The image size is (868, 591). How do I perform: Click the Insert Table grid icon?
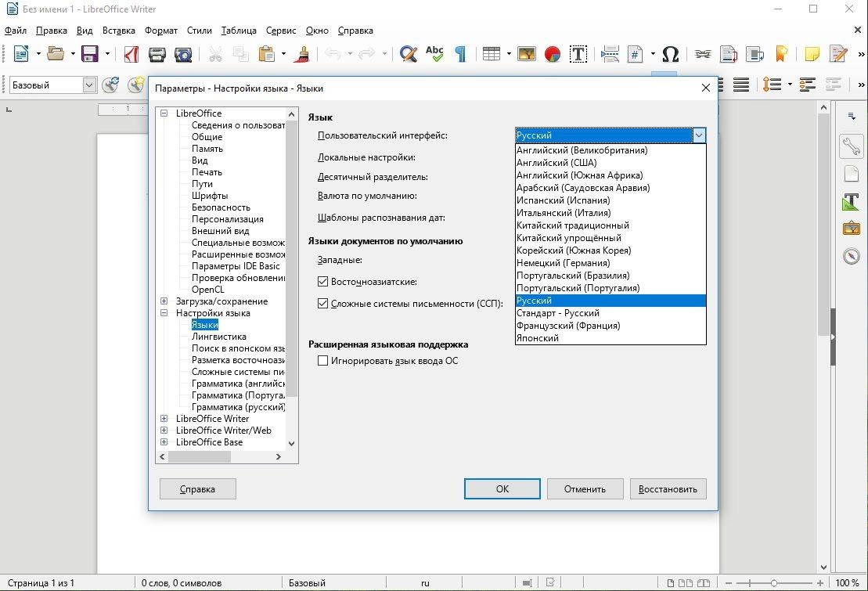[492, 54]
